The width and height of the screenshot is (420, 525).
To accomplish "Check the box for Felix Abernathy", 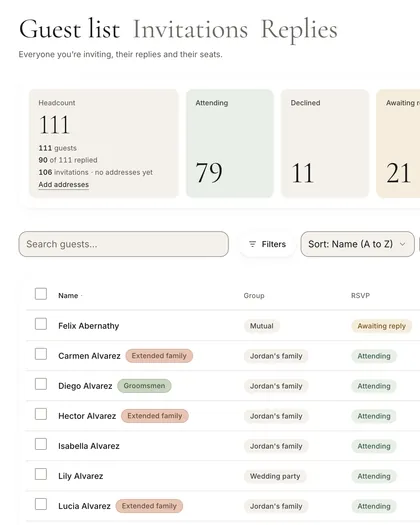I will (41, 324).
